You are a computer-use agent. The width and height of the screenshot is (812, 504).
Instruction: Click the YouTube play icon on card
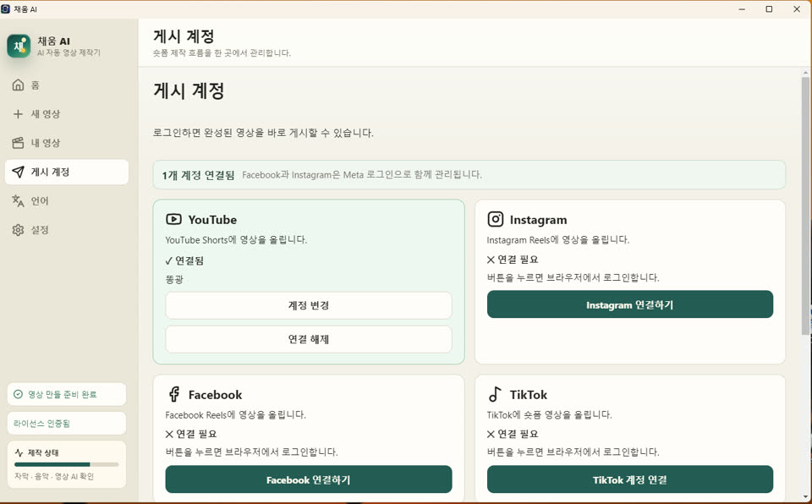173,219
